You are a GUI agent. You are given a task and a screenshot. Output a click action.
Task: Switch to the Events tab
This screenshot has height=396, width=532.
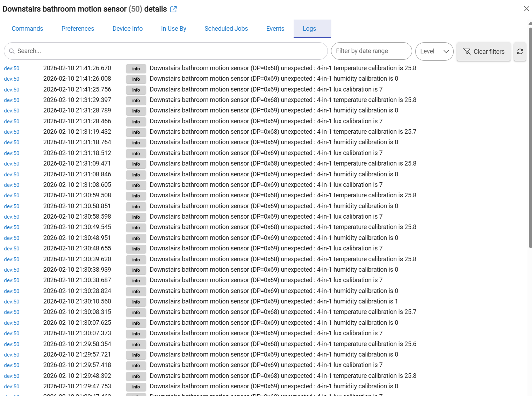click(x=275, y=29)
